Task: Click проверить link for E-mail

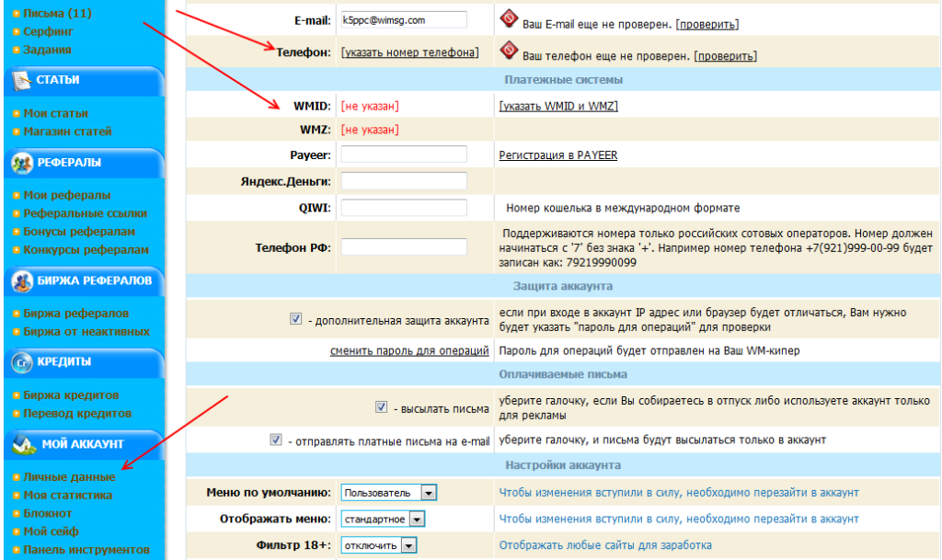Action: [x=707, y=25]
